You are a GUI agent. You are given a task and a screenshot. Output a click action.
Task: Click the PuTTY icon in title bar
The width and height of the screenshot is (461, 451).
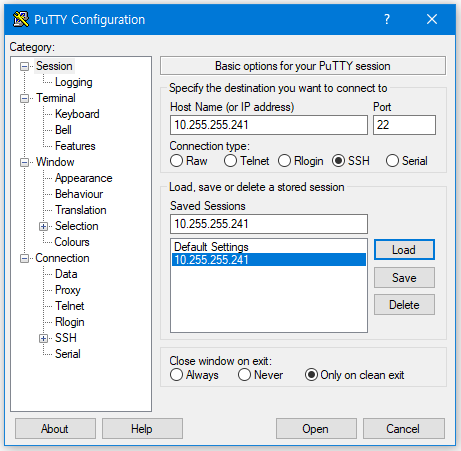coord(21,19)
